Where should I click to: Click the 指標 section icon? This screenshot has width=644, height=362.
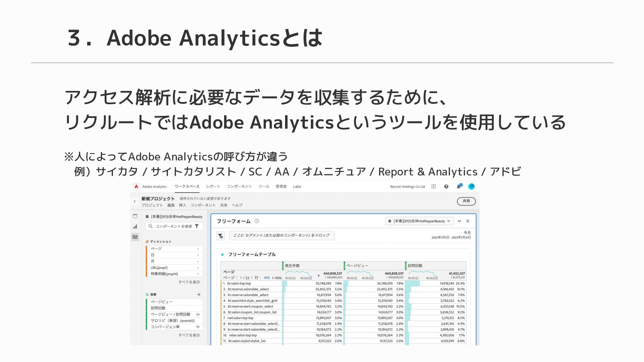(x=147, y=295)
